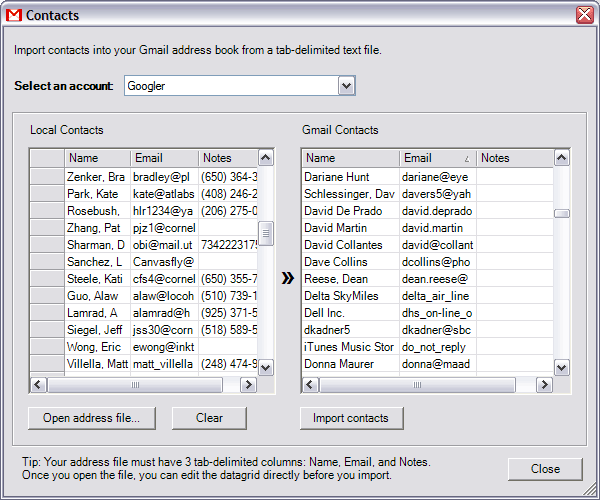Click the name cell 'Zenker, Bra'

tap(98, 177)
